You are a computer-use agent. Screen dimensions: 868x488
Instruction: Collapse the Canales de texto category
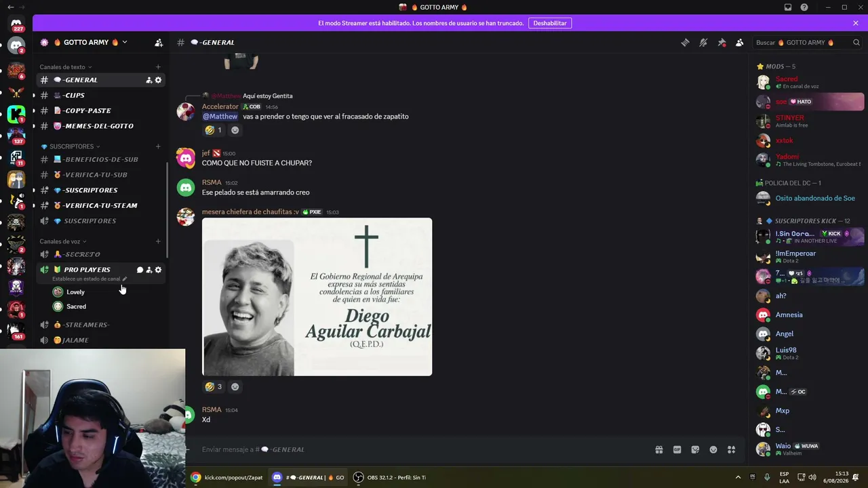(66, 67)
